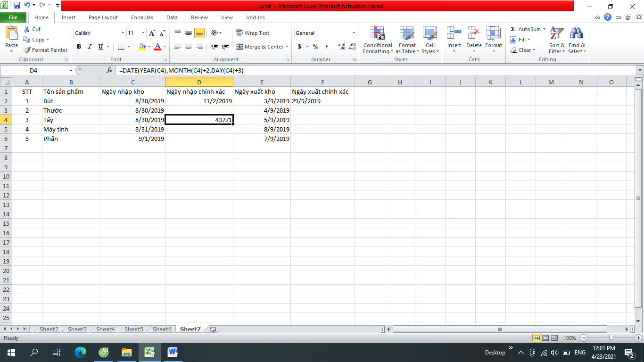Increase font size with Grow Font
The image size is (644, 362).
tap(152, 33)
